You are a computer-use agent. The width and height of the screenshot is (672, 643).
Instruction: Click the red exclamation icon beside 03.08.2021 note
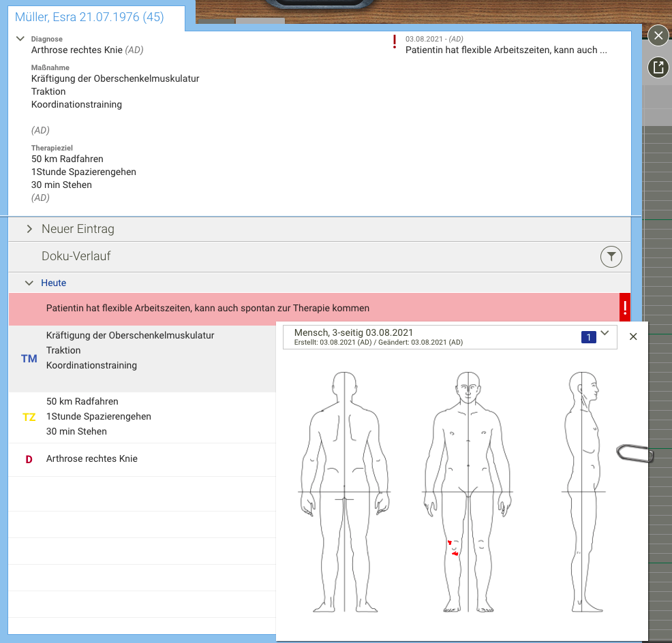point(394,42)
